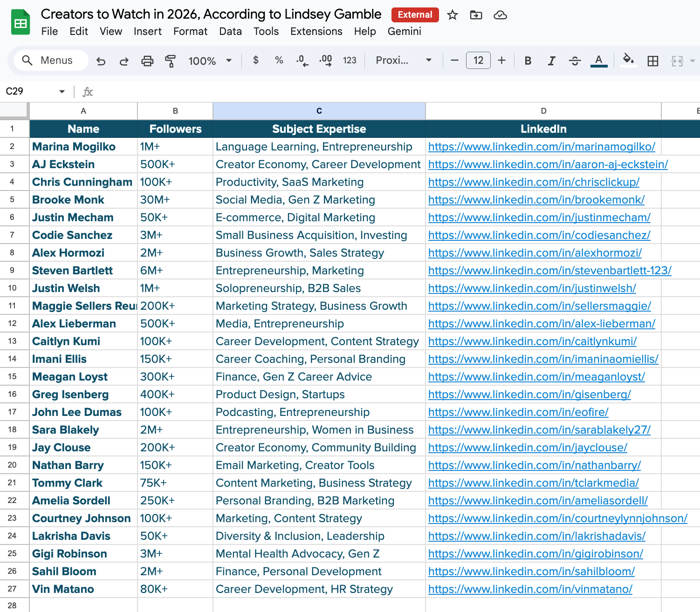Open the 100% zoom dropdown
Screen dimensions: 700x612
(x=210, y=61)
